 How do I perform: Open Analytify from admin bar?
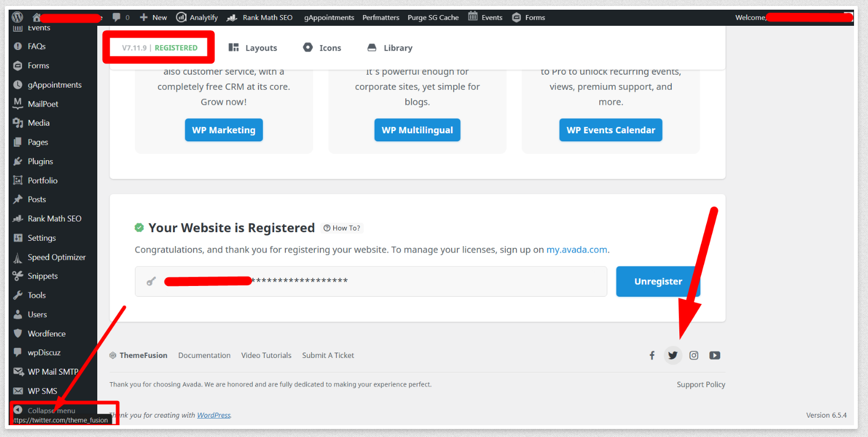[x=197, y=17]
